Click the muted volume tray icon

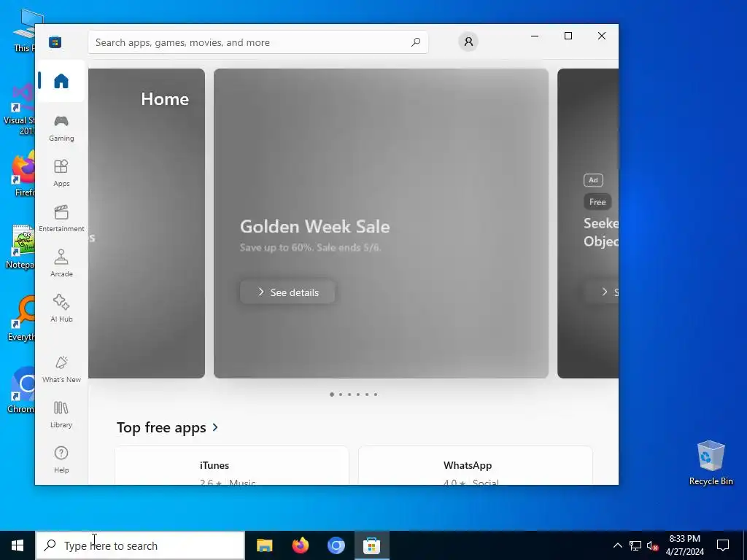click(x=653, y=545)
